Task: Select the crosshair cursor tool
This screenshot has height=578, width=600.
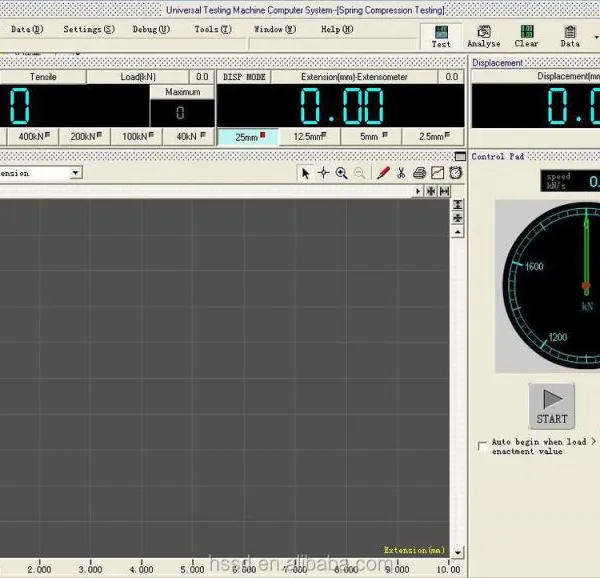Action: pyautogui.click(x=323, y=173)
